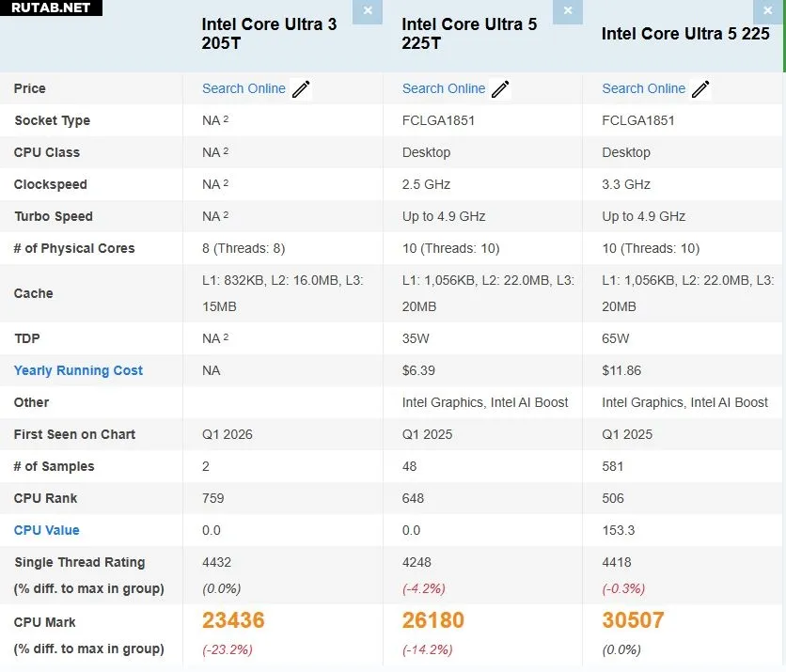The image size is (786, 672).
Task: Select the Intel Core Ultra 5 225T heading
Action: [469, 34]
